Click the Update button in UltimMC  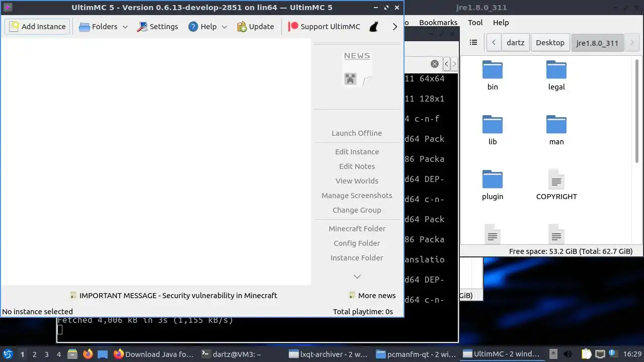coord(256,27)
